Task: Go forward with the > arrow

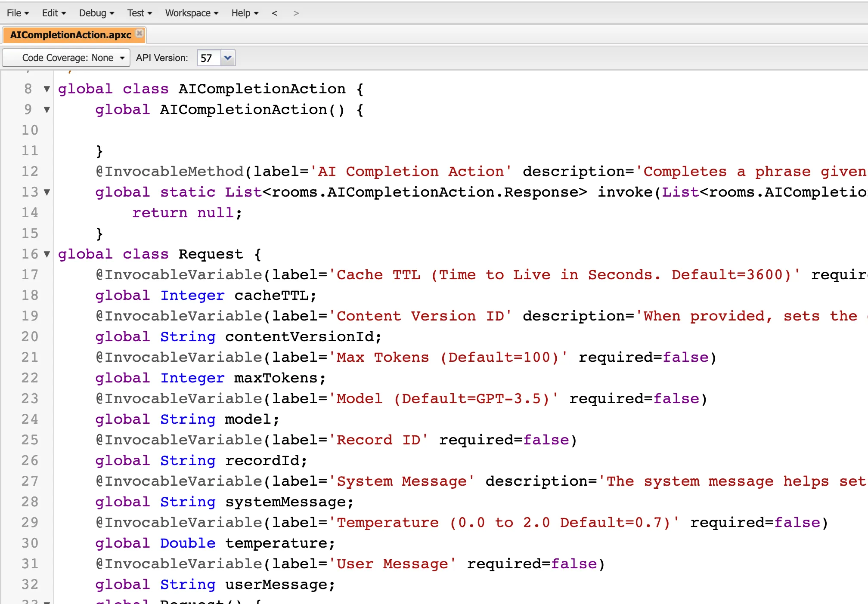Action: click(296, 13)
